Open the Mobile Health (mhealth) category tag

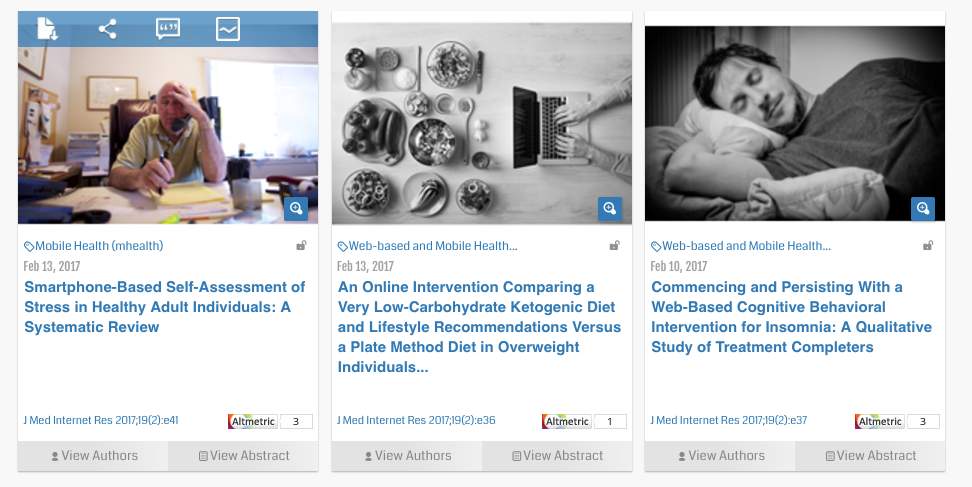98,246
